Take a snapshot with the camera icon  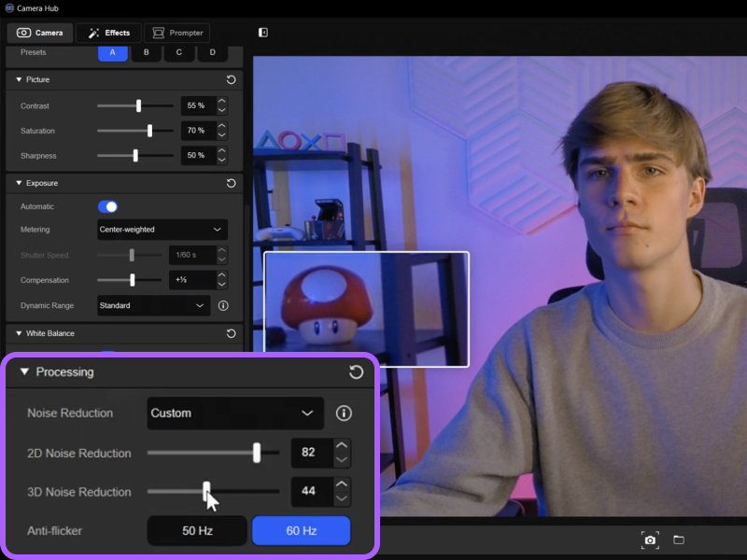650,540
